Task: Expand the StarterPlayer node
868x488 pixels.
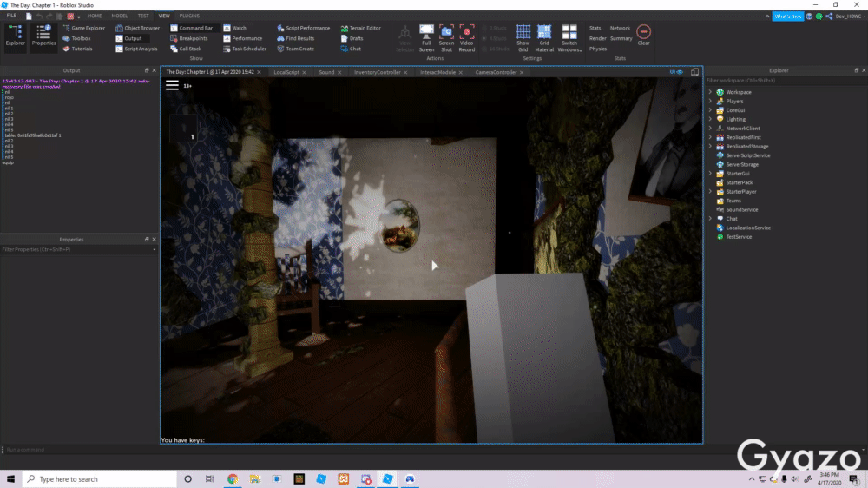Action: [x=710, y=192]
